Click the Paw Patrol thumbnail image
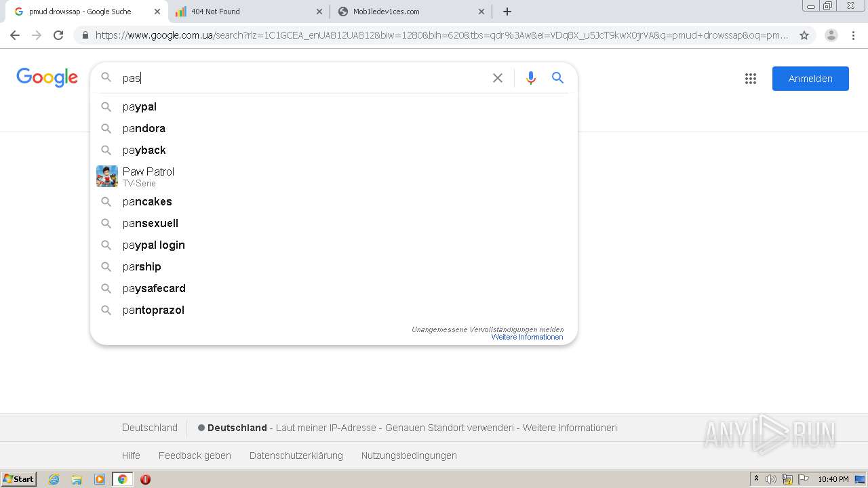 pos(107,176)
